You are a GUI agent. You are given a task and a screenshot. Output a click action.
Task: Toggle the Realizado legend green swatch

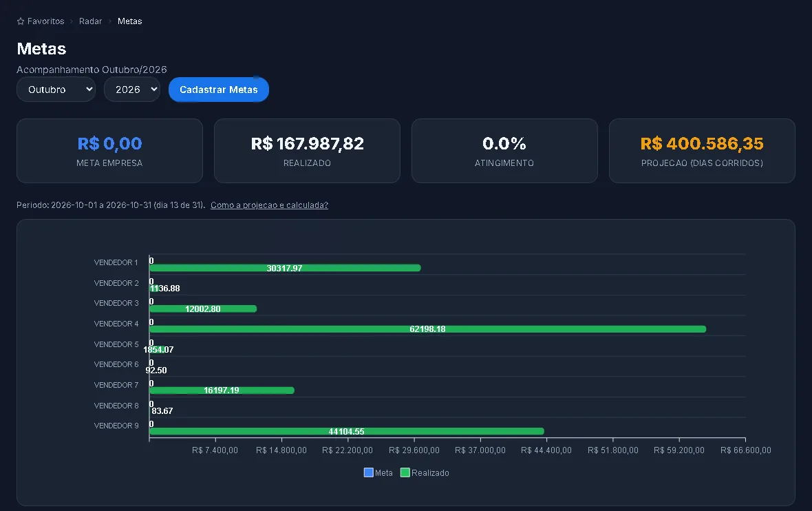pos(405,472)
